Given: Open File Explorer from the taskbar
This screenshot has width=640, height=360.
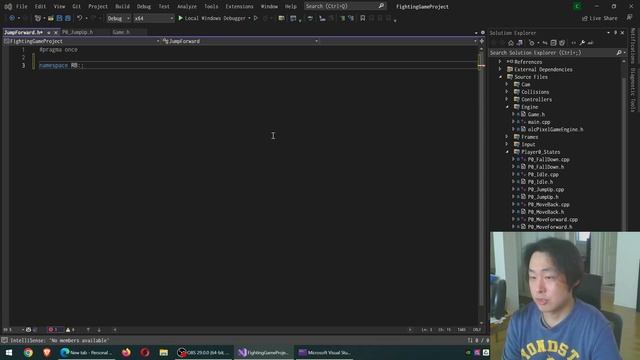Looking at the screenshot, I should tap(164, 352).
